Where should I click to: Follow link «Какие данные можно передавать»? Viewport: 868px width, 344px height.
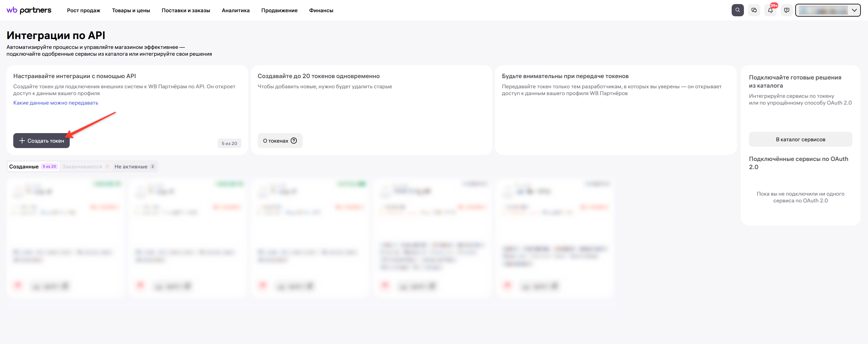click(56, 103)
